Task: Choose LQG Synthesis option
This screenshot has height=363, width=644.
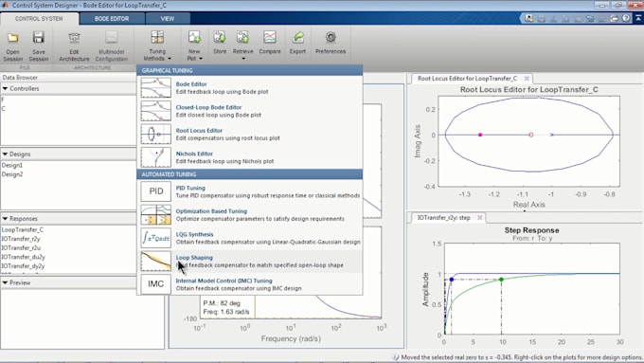Action: pyautogui.click(x=250, y=238)
